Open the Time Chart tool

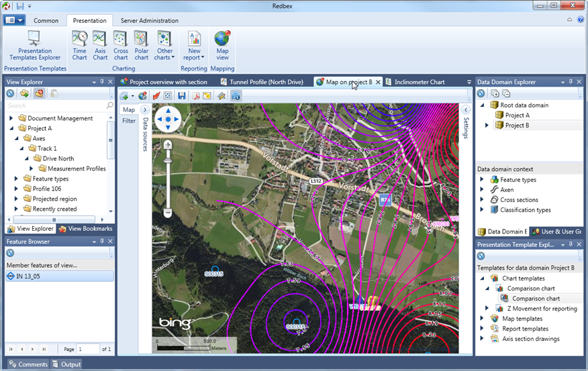click(79, 44)
